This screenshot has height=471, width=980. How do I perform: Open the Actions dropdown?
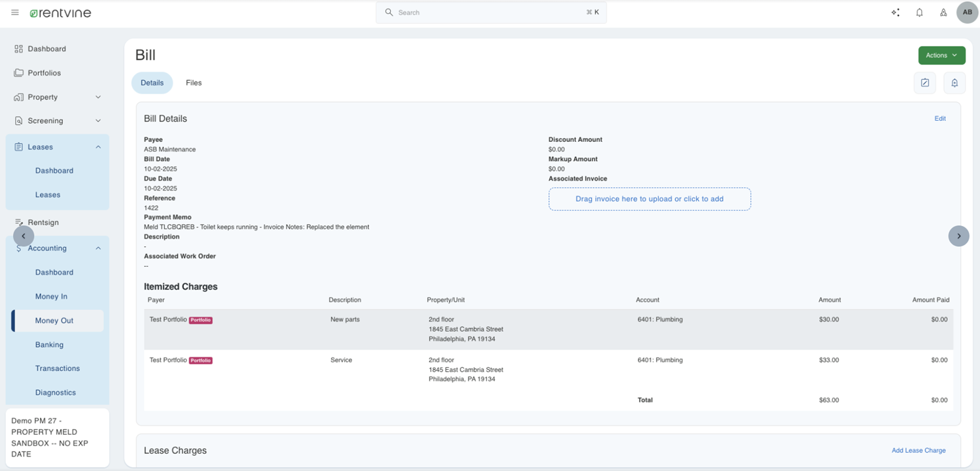[941, 55]
